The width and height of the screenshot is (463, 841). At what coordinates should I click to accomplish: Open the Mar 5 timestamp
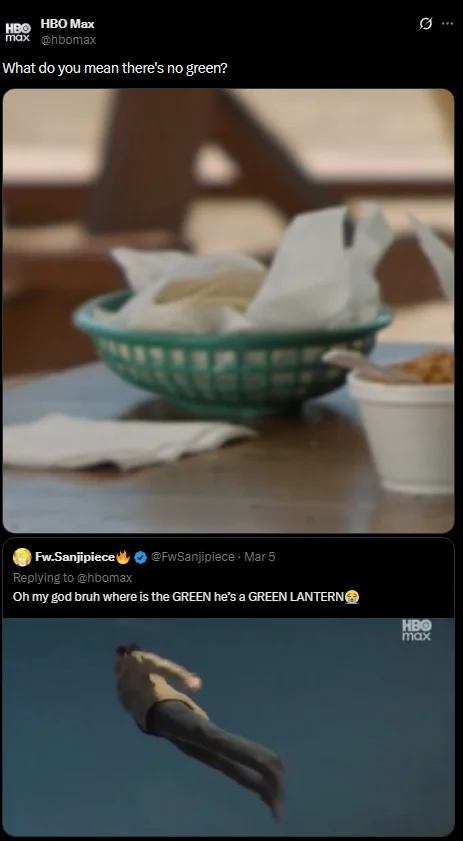click(260, 557)
